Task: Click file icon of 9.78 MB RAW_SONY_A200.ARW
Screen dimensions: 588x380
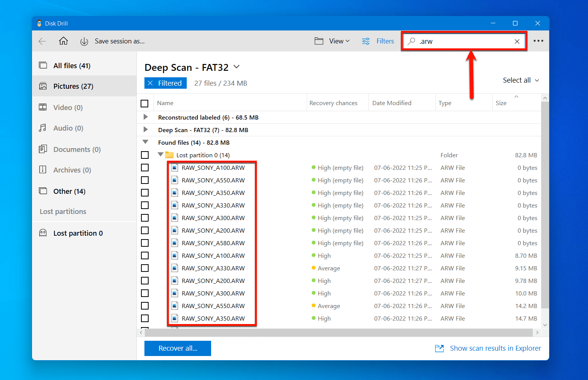Action: pyautogui.click(x=175, y=281)
